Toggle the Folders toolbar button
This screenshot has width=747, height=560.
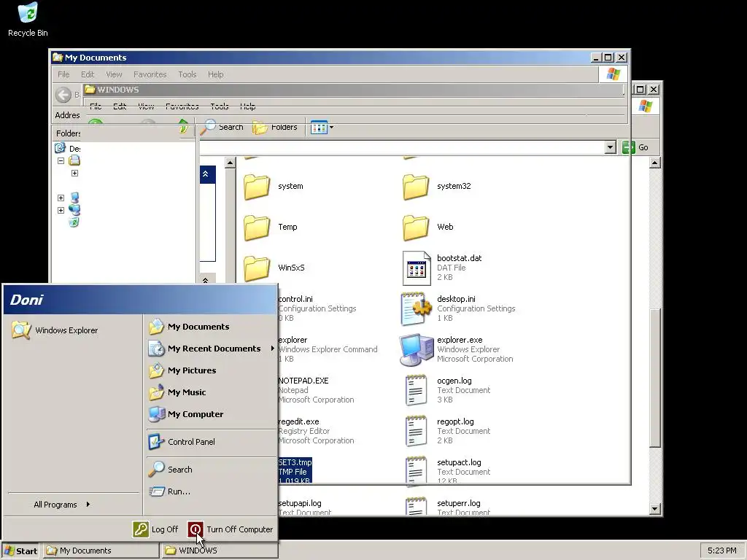coord(275,127)
